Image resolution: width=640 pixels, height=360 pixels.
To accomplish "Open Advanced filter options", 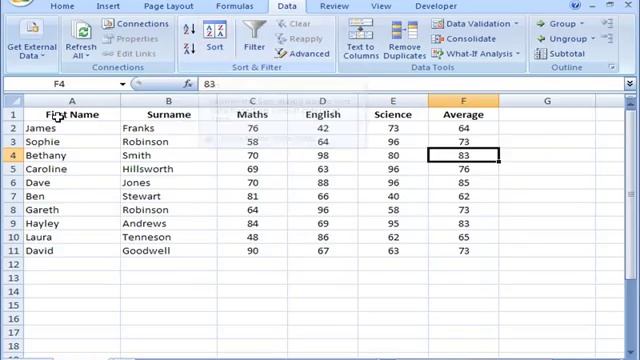I will [302, 53].
